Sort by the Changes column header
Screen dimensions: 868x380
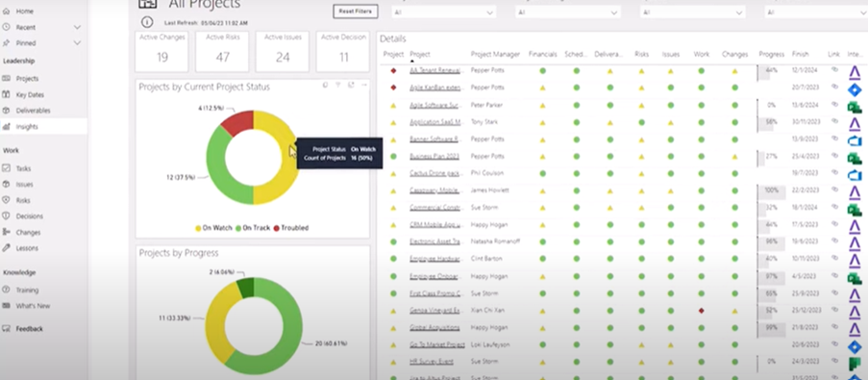pyautogui.click(x=734, y=54)
